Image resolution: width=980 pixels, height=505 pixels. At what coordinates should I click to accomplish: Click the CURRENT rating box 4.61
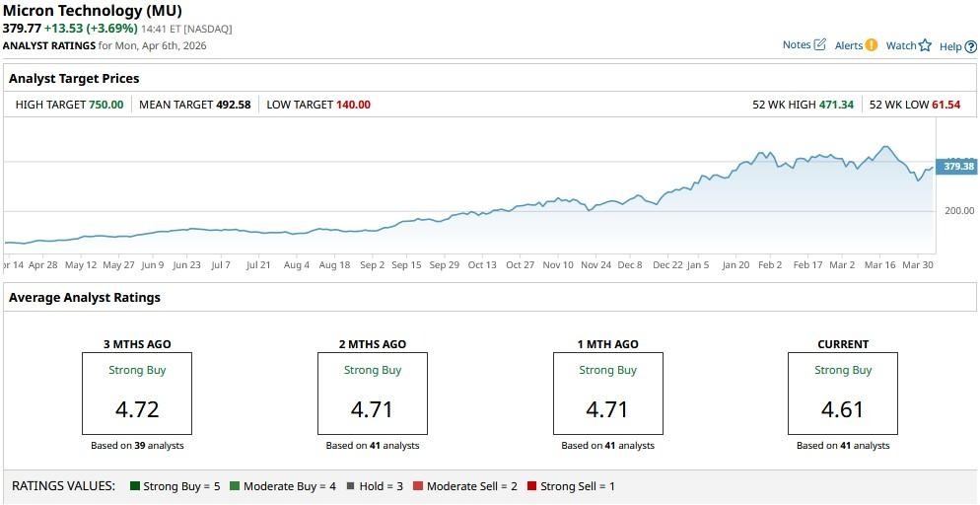tap(843, 394)
